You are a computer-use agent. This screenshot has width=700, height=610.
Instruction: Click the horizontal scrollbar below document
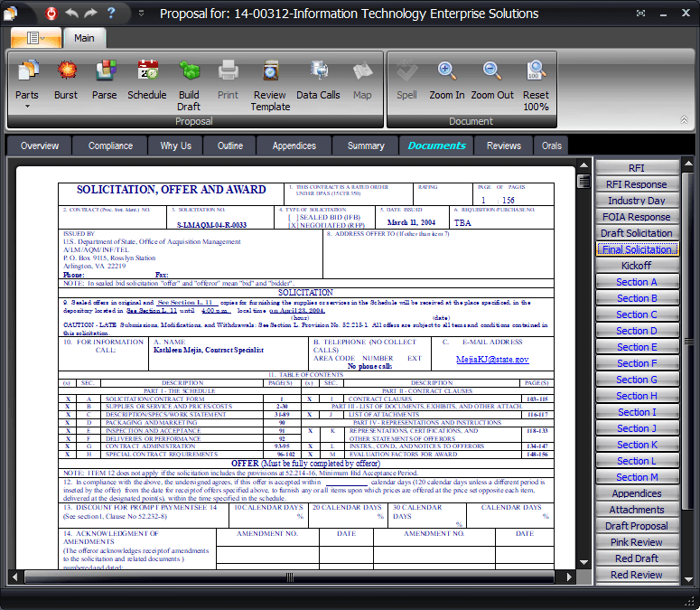pos(289,577)
